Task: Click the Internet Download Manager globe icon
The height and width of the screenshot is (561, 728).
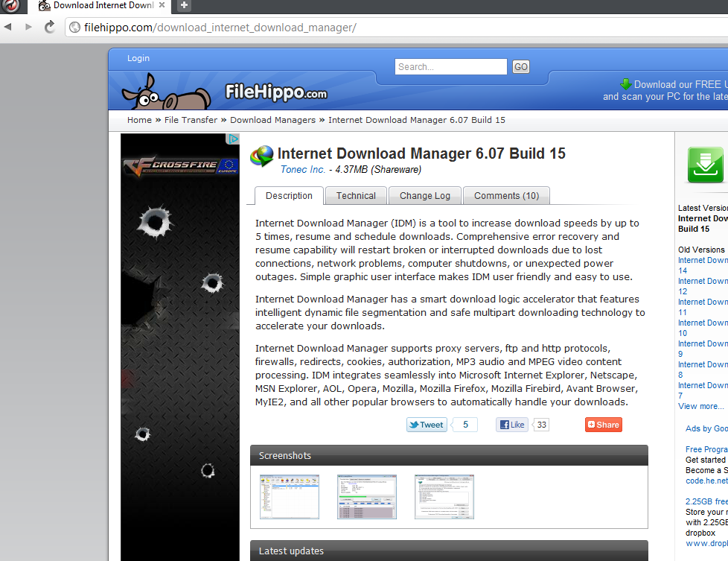Action: click(261, 156)
